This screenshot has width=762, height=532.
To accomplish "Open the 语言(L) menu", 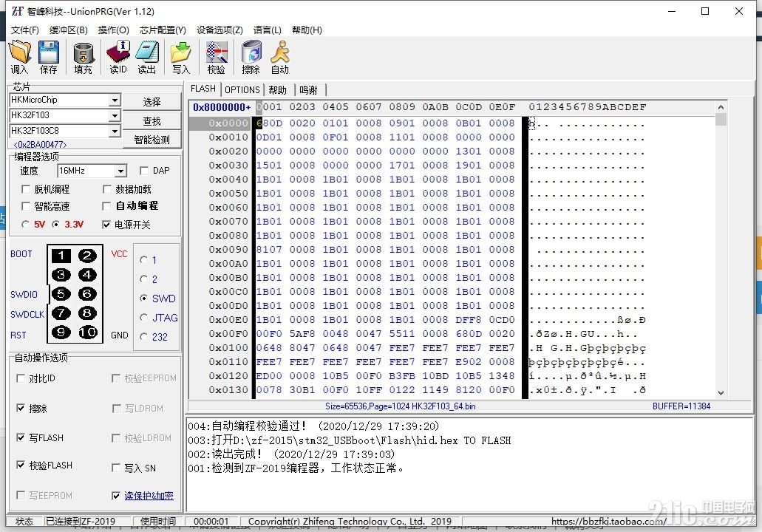I will coord(268,30).
